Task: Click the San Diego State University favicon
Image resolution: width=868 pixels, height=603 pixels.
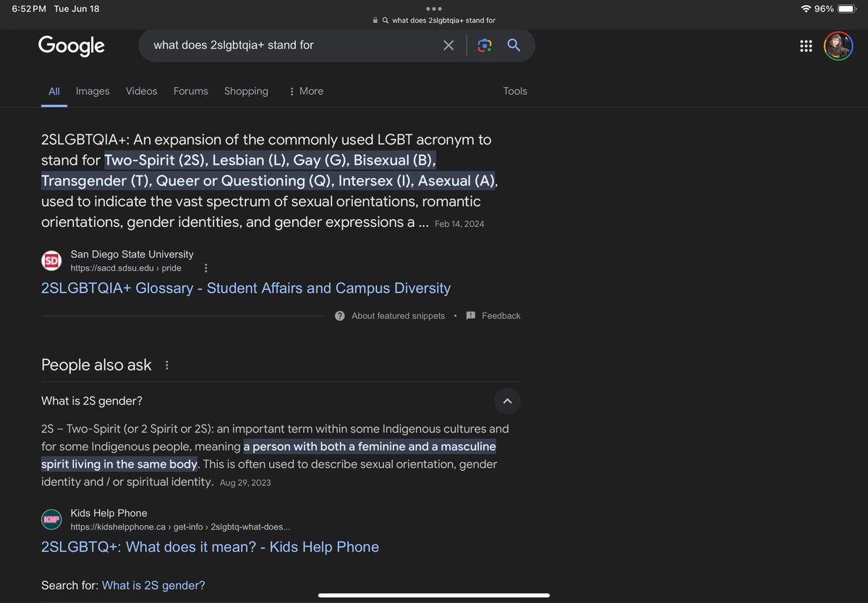Action: pos(51,261)
